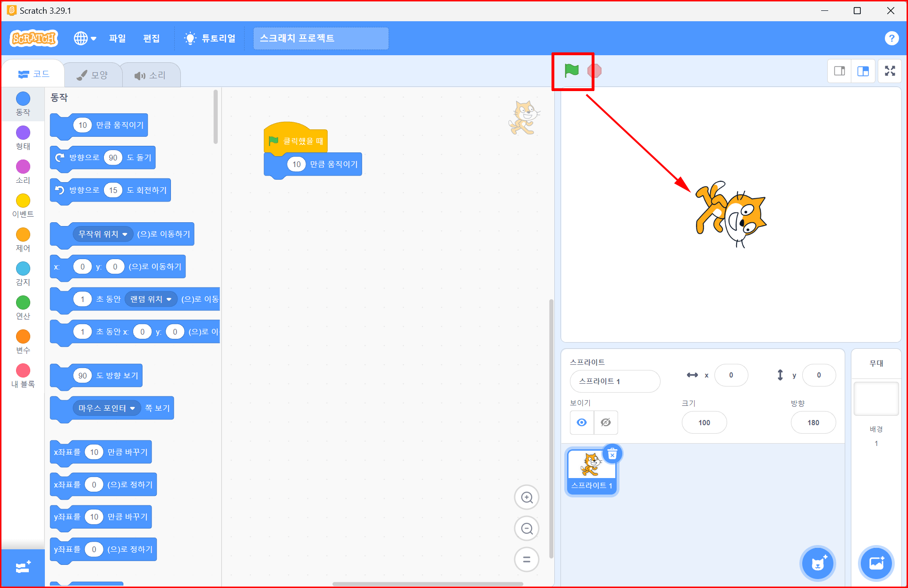The width and height of the screenshot is (908, 588).
Task: Switch to small stage layout
Action: pyautogui.click(x=840, y=71)
